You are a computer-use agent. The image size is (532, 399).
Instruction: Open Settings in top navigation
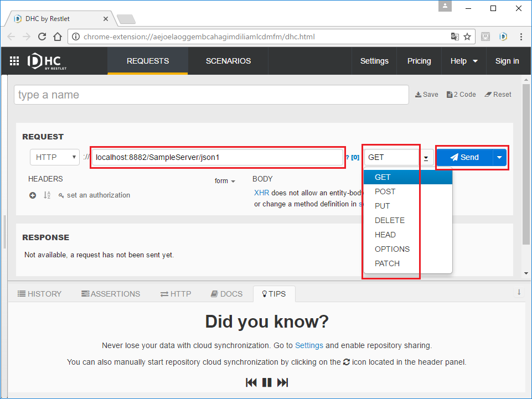pos(374,61)
